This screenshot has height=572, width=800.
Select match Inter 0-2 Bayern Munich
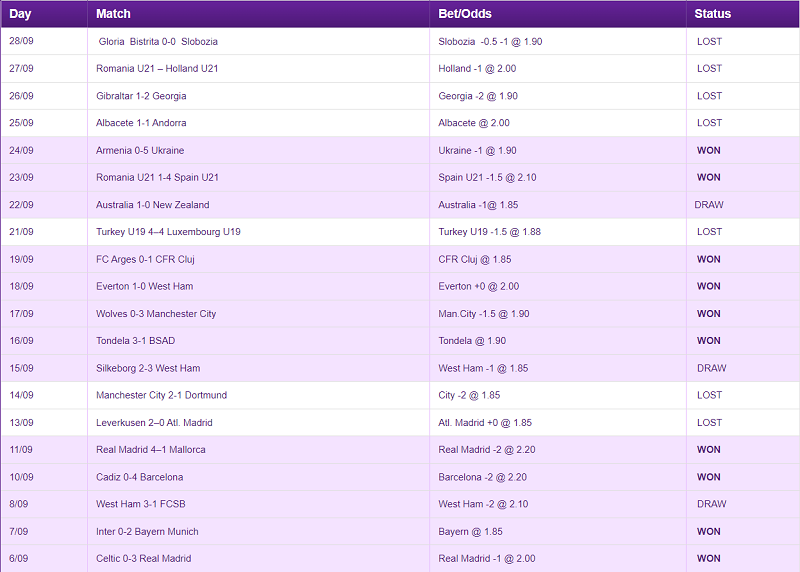point(147,532)
